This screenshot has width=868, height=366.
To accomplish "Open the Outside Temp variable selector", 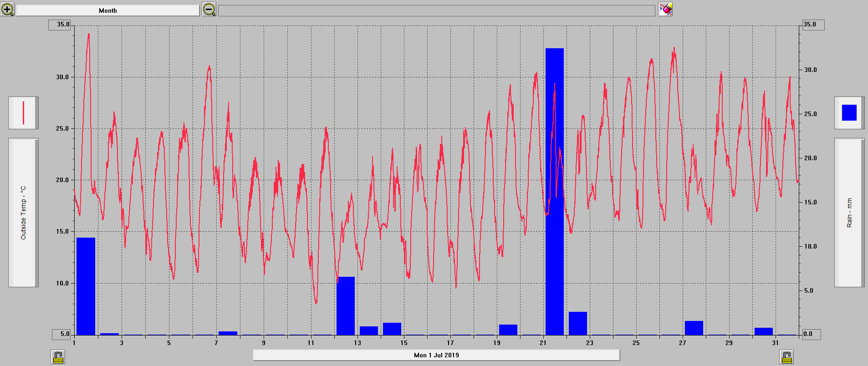I will [23, 213].
